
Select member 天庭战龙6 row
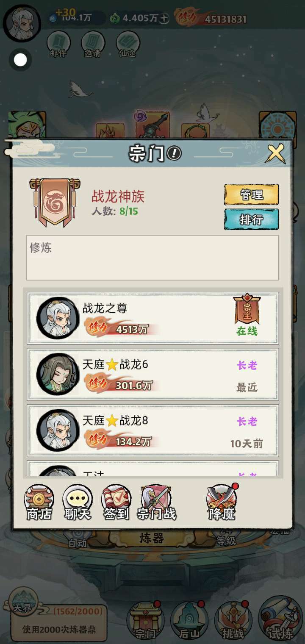click(153, 374)
